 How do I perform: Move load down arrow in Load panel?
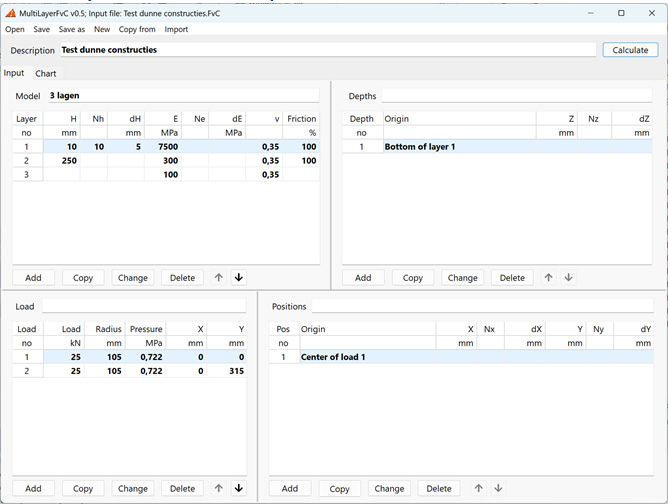click(x=239, y=488)
